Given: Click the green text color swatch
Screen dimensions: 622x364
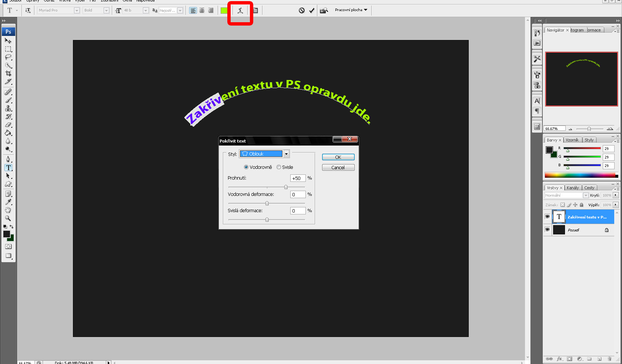Looking at the screenshot, I should point(224,10).
